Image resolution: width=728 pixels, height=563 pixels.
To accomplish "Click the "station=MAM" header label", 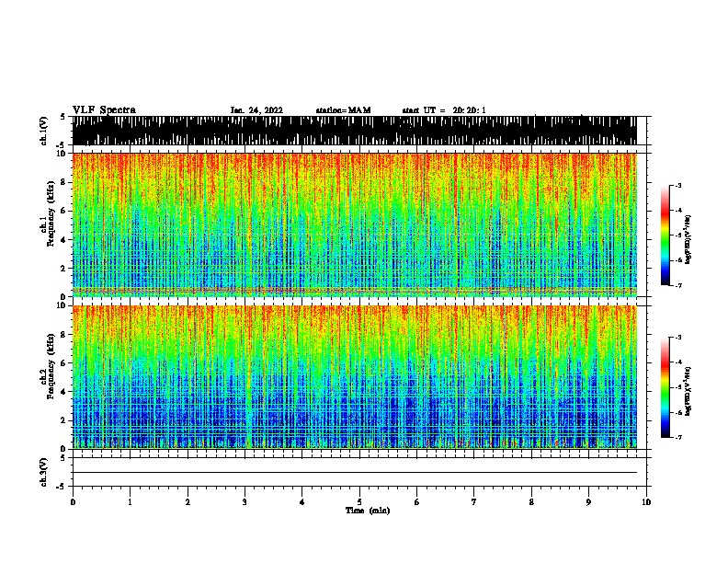I will tap(343, 110).
